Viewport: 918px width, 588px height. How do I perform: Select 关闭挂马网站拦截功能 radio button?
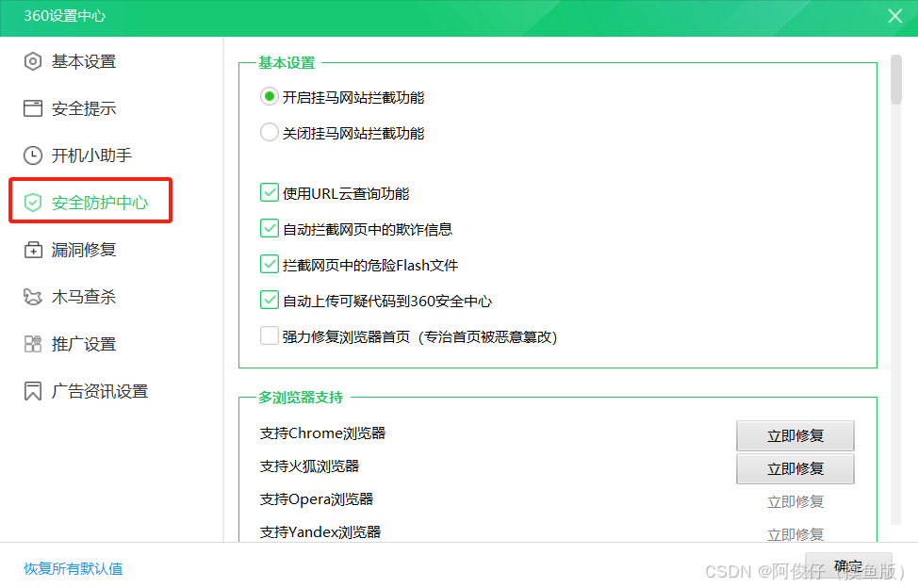click(269, 132)
